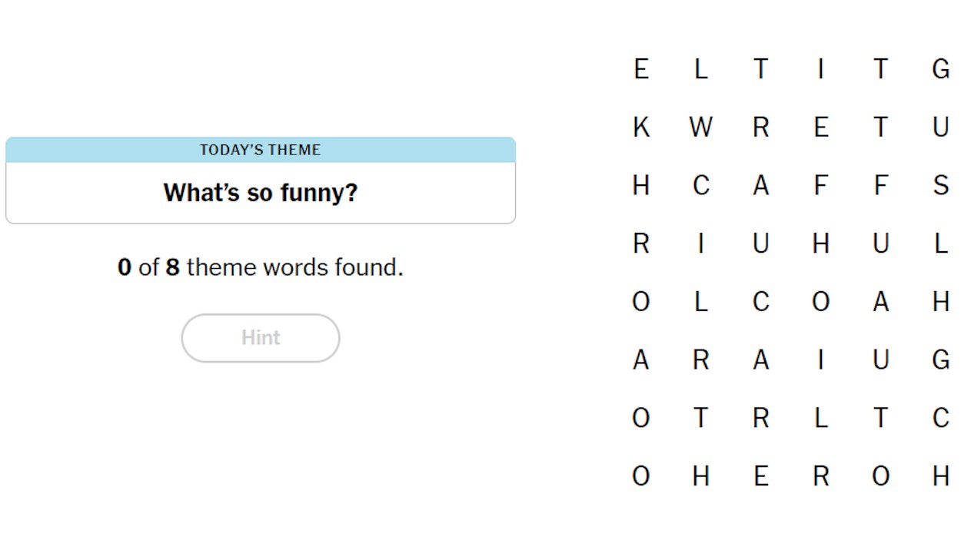Viewport: 961px width, 560px height.
Task: Click the Hint button
Action: coord(261,338)
